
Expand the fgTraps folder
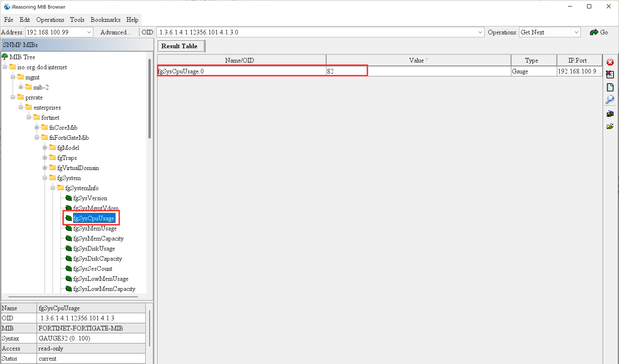click(45, 158)
